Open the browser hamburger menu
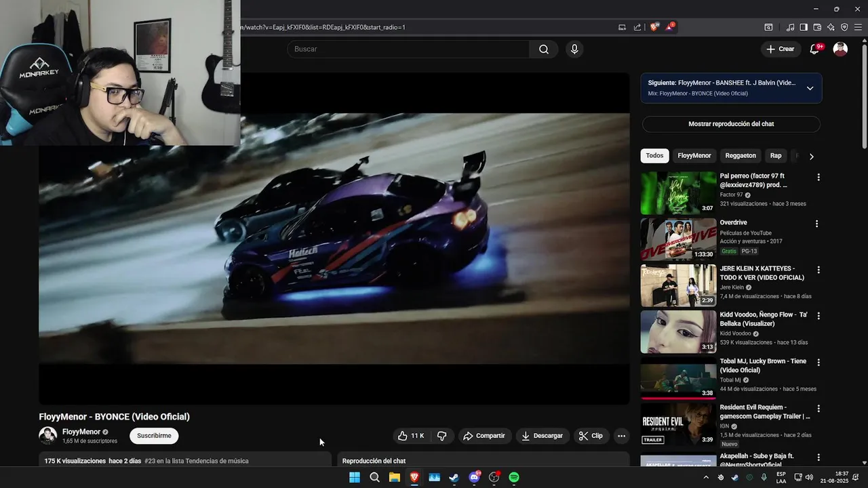Viewport: 868px width, 488px height. click(858, 27)
